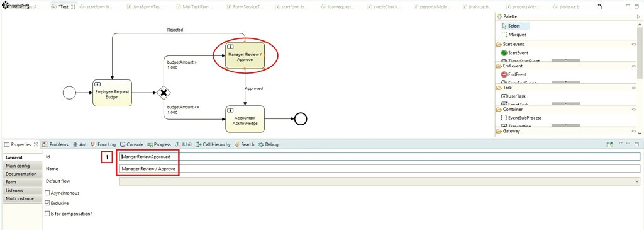Open the Error Log view tab
This screenshot has height=230, width=644.
point(103,144)
